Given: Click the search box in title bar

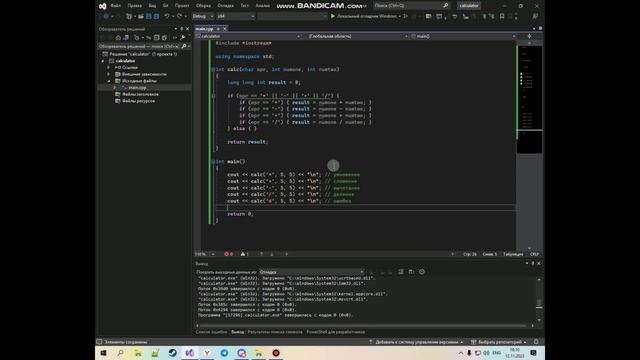Looking at the screenshot, I should pyautogui.click(x=411, y=6).
